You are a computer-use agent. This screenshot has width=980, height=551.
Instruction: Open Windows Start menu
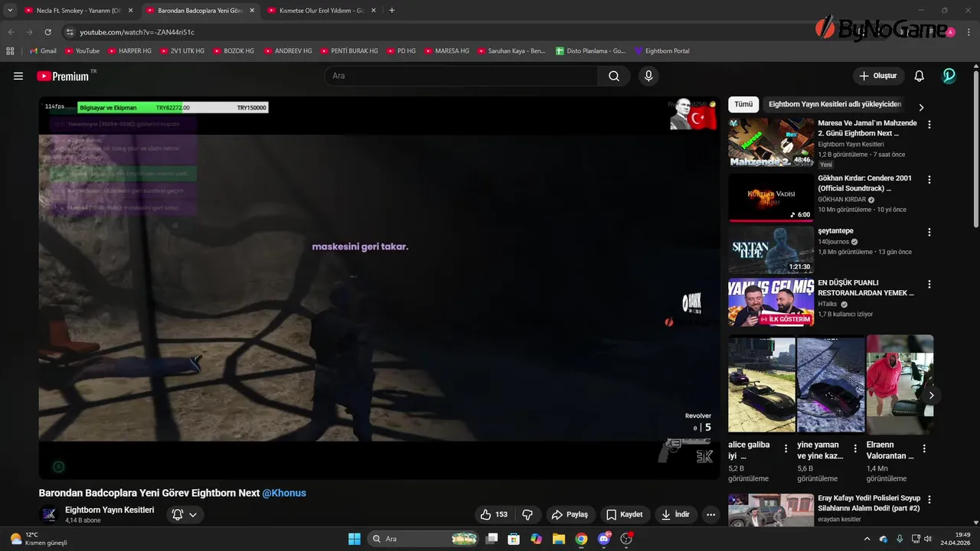354,539
